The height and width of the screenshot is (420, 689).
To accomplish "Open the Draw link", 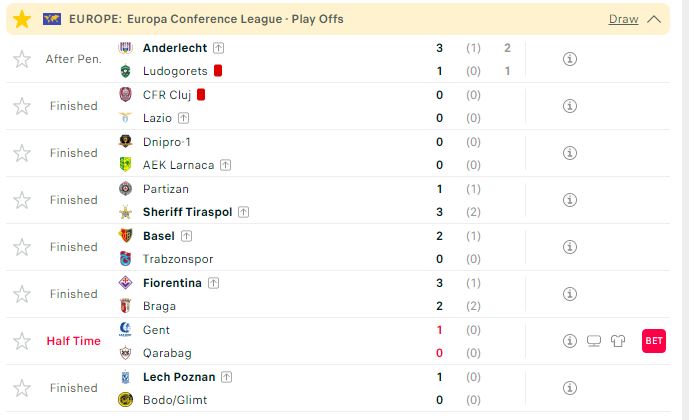I will pyautogui.click(x=623, y=19).
